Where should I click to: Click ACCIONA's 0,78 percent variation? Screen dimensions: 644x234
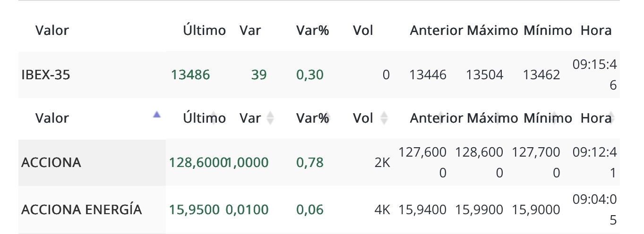click(310, 162)
